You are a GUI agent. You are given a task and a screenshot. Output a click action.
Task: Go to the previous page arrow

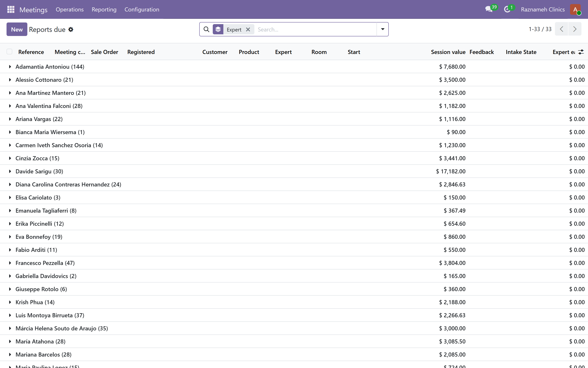coord(561,29)
